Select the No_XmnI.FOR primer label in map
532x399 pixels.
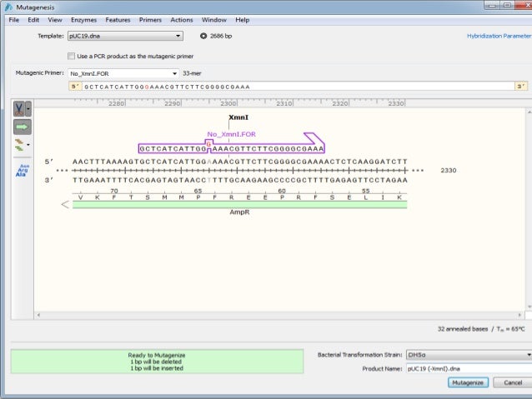coord(231,134)
